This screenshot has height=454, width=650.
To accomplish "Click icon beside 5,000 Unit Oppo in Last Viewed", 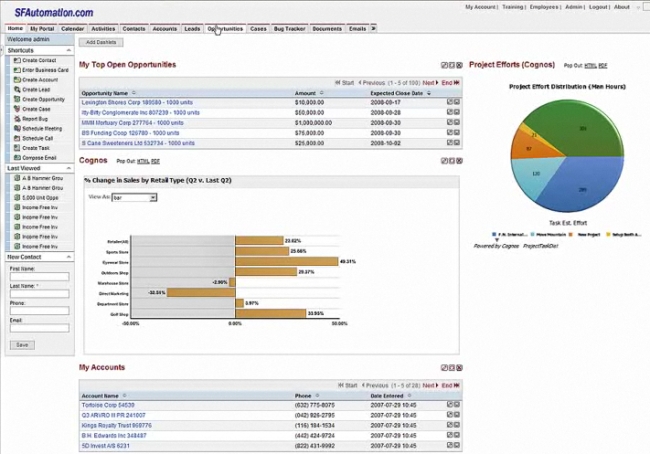I will (17, 197).
